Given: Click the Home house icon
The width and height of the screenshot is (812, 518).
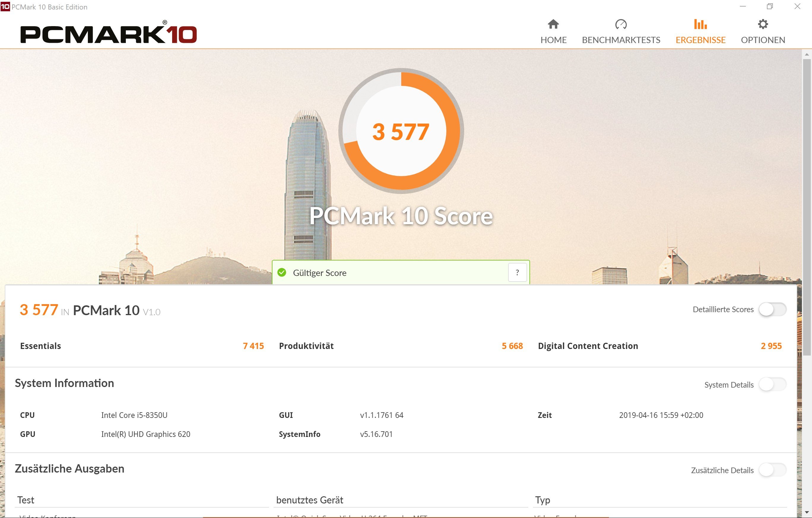Looking at the screenshot, I should pyautogui.click(x=553, y=24).
